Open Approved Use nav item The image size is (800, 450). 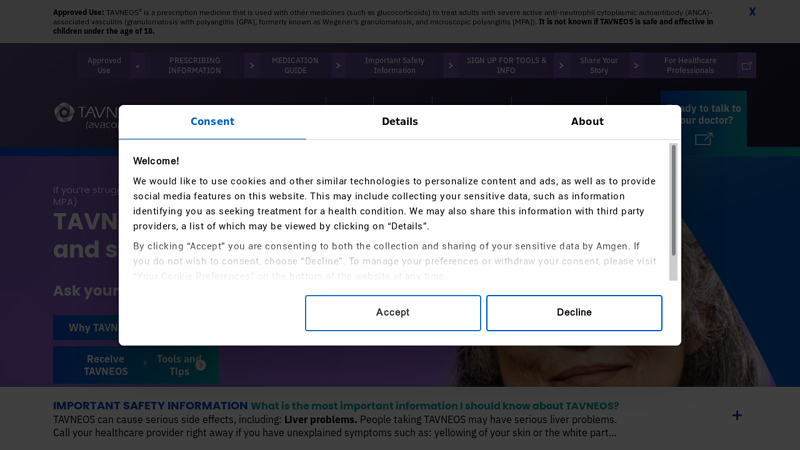coord(104,65)
